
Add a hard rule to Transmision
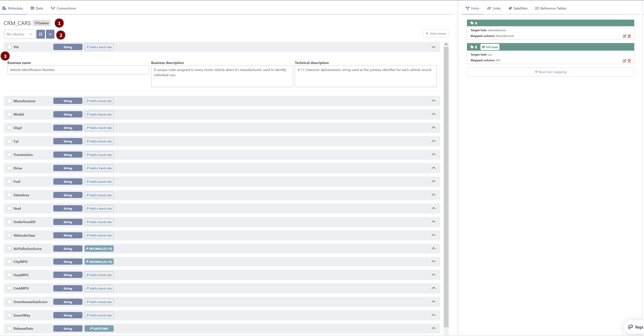99,155
